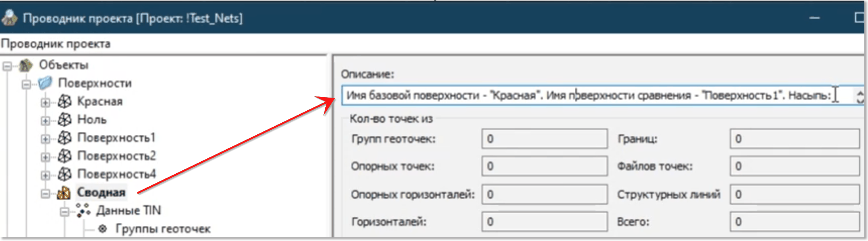
Task: Click the Сводная surface icon
Action: (x=64, y=193)
